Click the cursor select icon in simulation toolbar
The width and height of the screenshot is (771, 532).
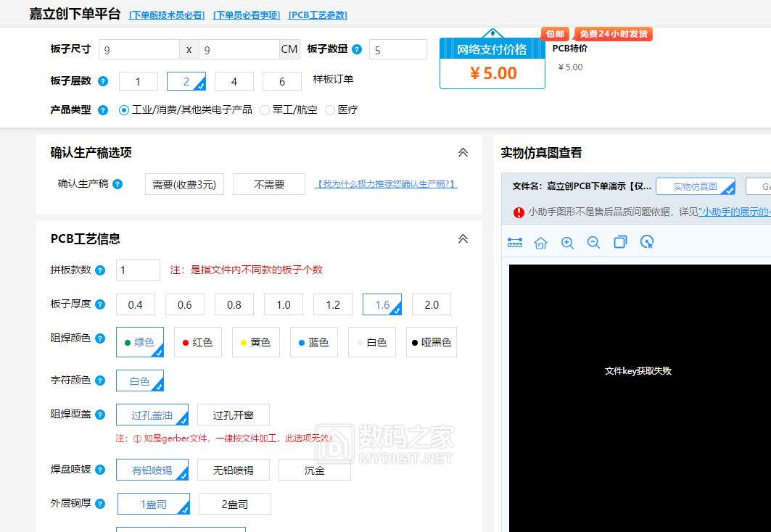click(647, 241)
